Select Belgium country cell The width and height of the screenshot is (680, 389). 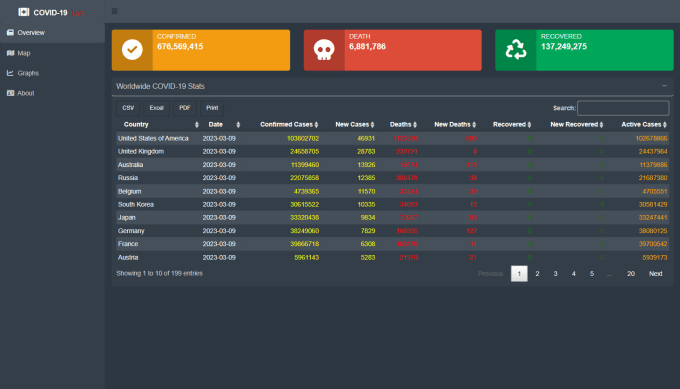coord(130,191)
